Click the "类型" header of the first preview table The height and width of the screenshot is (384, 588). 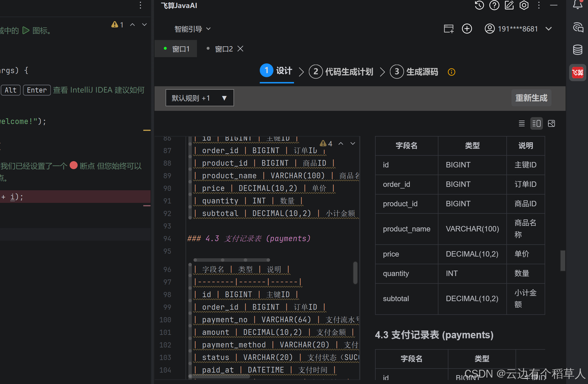point(472,145)
